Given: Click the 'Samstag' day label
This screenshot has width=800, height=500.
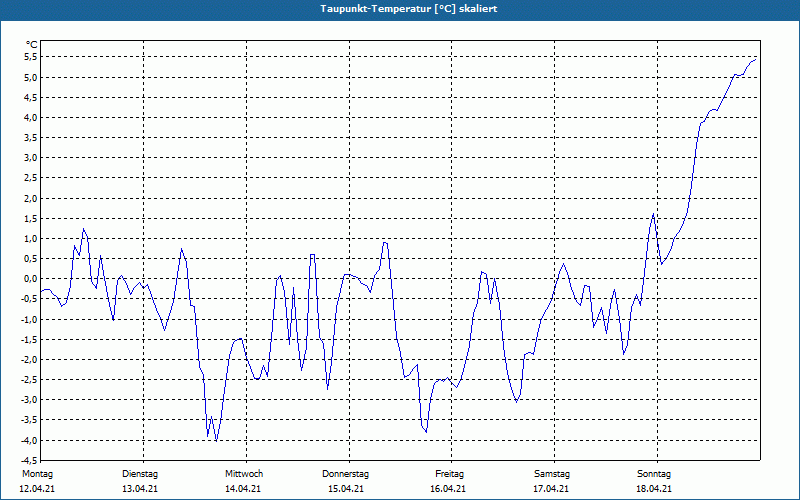Looking at the screenshot, I should [552, 474].
